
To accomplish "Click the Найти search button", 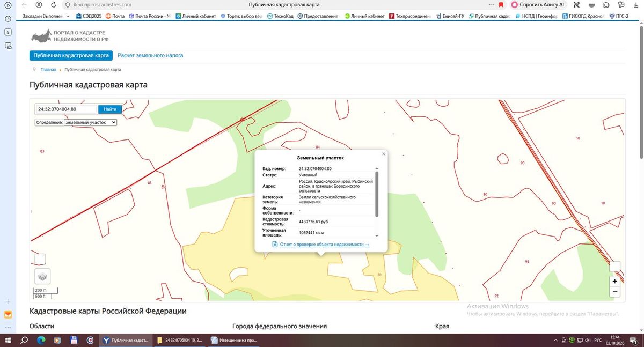I will click(x=110, y=109).
